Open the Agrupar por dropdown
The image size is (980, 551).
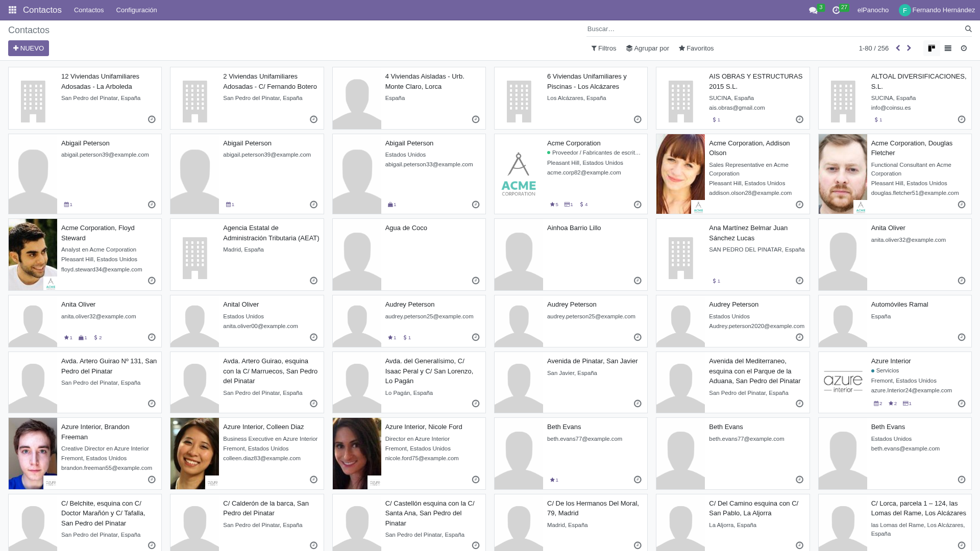(x=648, y=48)
